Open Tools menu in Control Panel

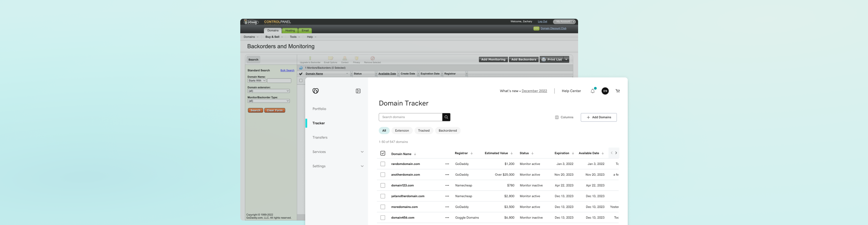pyautogui.click(x=295, y=37)
